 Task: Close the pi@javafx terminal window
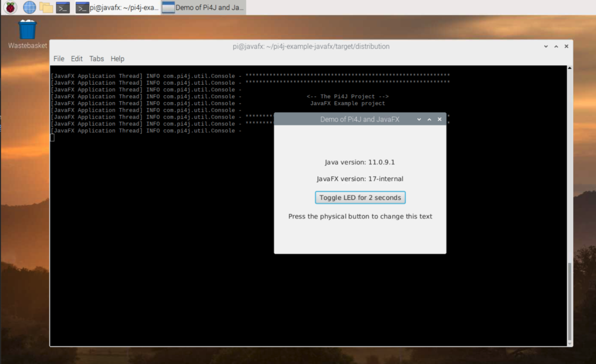[566, 47]
